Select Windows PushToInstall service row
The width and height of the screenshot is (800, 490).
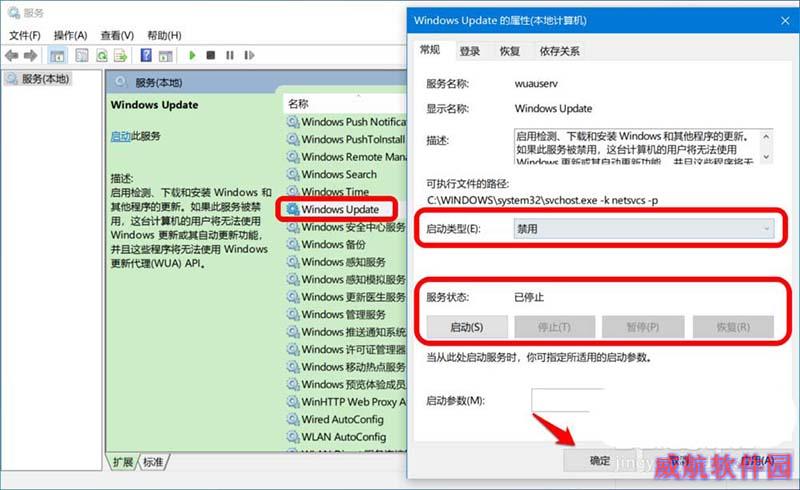(346, 139)
